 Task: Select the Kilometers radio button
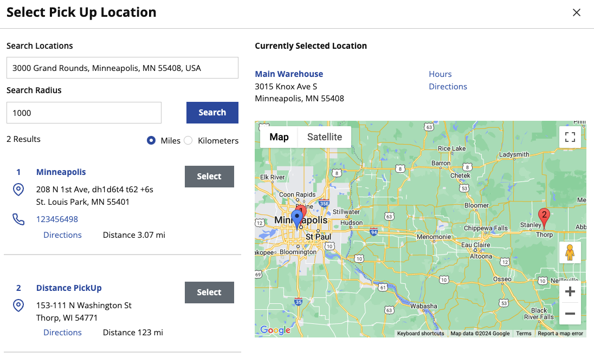[x=188, y=140]
